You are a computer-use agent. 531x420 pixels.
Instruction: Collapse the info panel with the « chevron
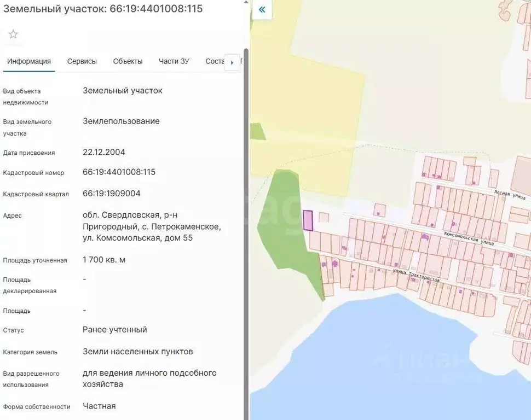click(x=262, y=9)
